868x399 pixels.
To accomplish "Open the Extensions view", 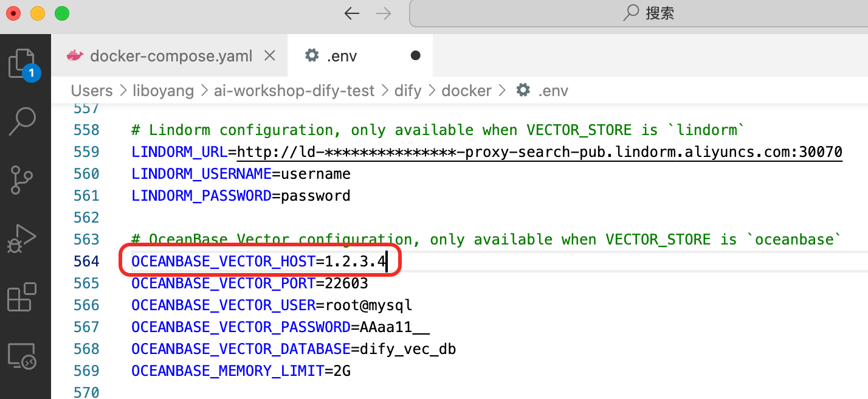I will 22,297.
